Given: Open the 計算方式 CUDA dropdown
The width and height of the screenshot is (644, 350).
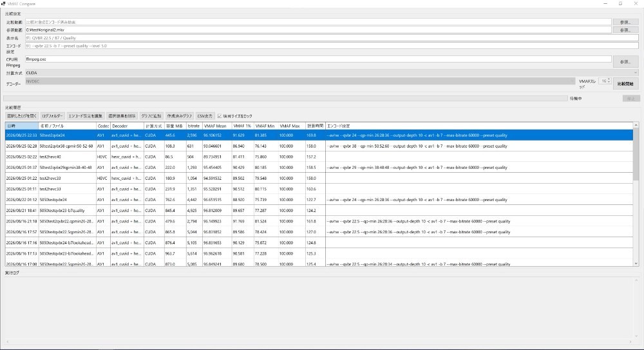Looking at the screenshot, I should point(332,73).
